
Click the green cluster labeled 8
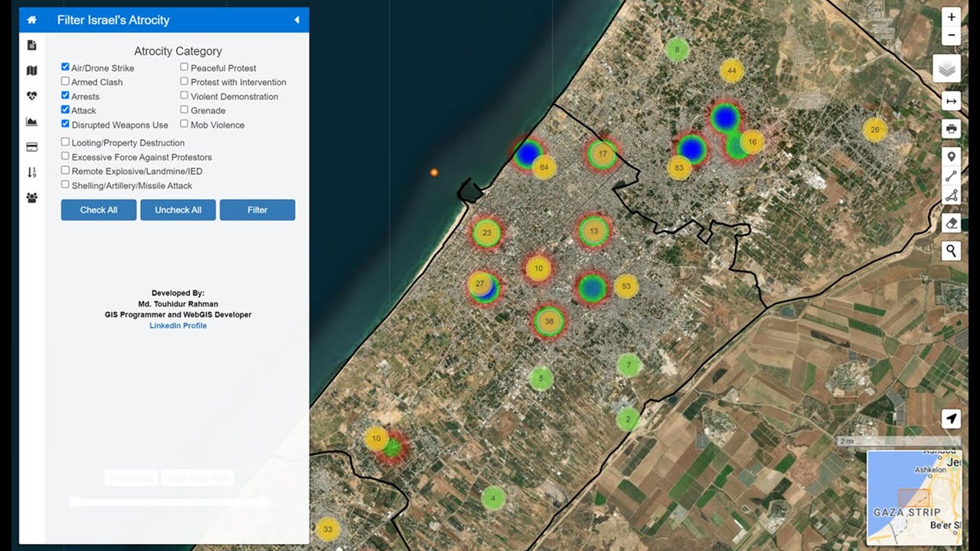677,51
